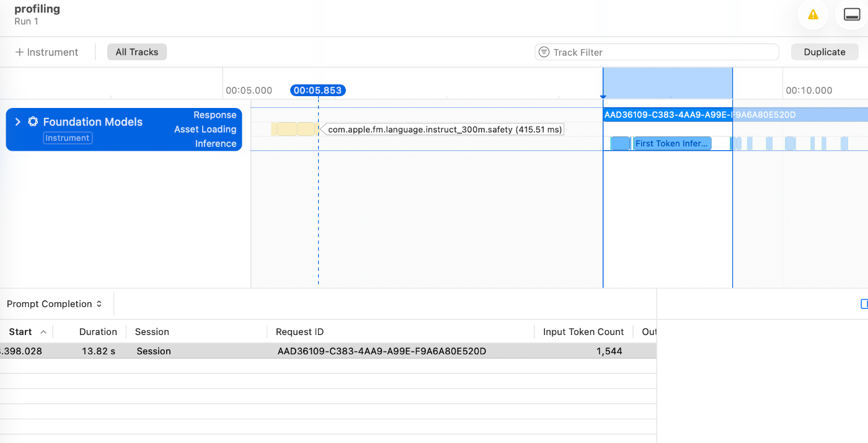Select the Inference lane label
Screen dimensions: 868x443
[x=216, y=143]
